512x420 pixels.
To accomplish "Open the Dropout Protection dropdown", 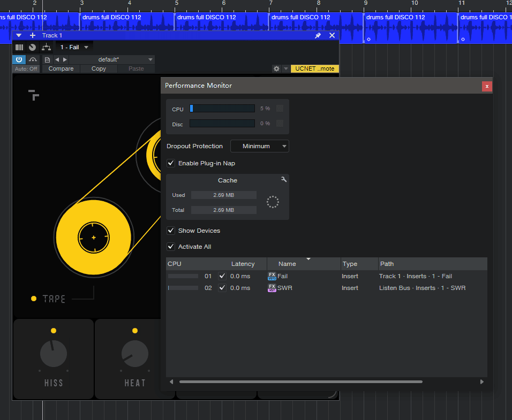I will (x=260, y=146).
